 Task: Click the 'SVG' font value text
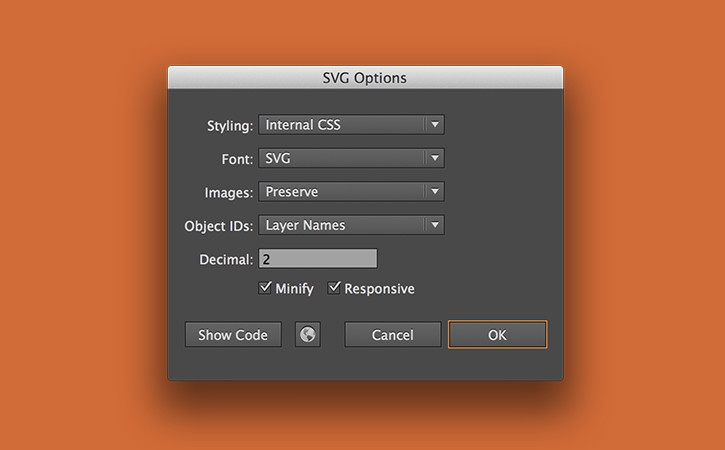278,158
